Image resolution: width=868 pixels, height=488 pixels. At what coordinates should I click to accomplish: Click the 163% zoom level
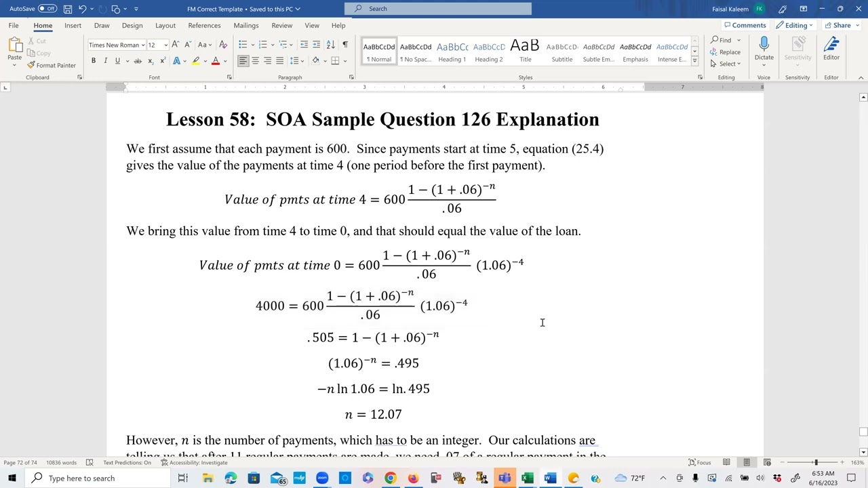(858, 462)
